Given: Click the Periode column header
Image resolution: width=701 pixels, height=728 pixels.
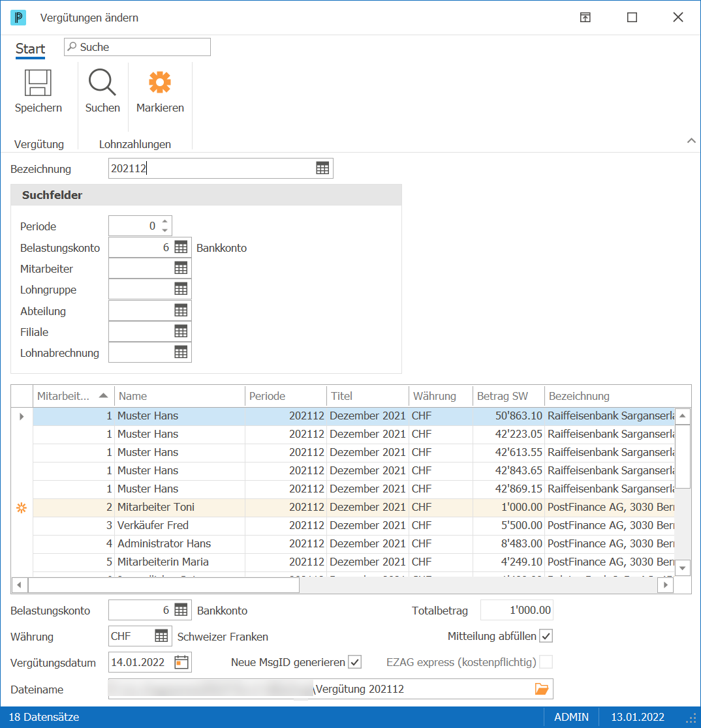Looking at the screenshot, I should [x=286, y=396].
